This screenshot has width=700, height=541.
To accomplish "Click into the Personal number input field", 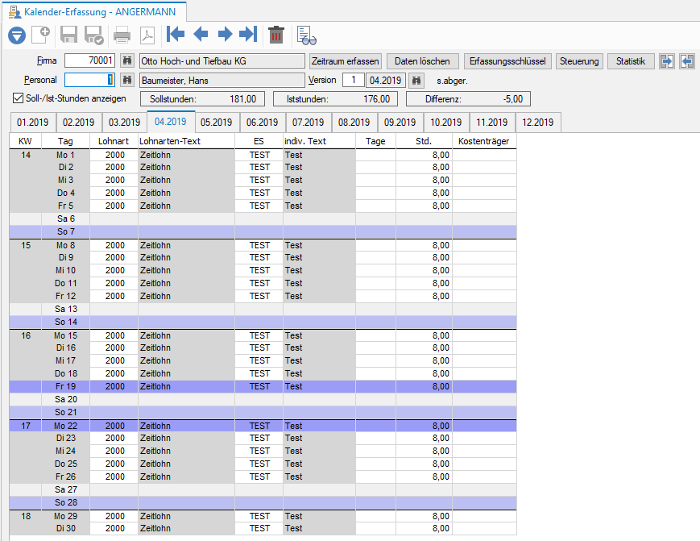I will coord(89,80).
